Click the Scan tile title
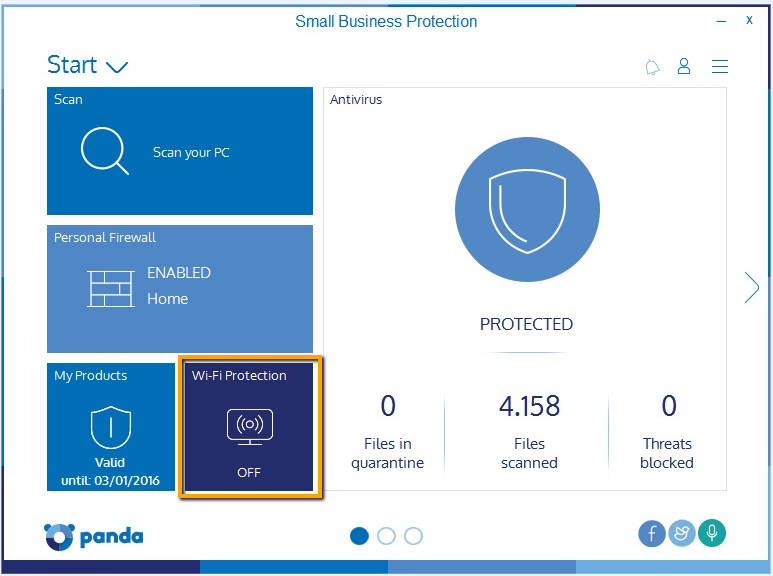Screen dimensions: 773x576 pos(68,100)
